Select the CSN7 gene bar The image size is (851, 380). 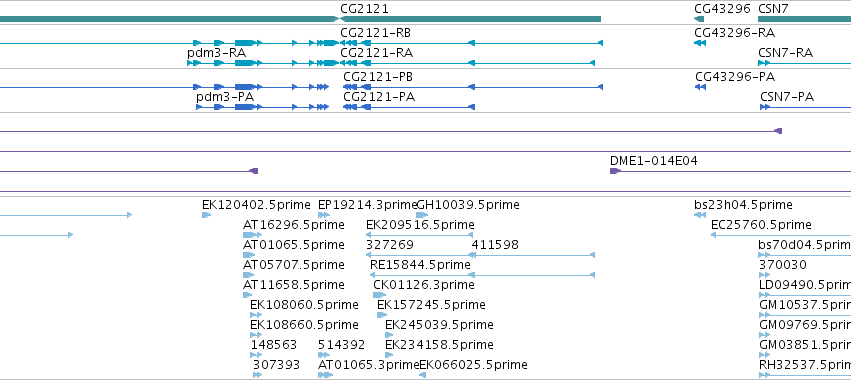tap(804, 19)
